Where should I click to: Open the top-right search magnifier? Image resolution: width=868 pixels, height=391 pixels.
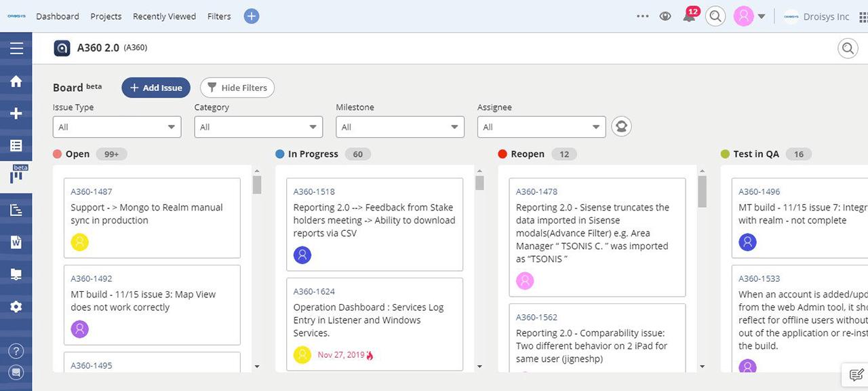[715, 16]
